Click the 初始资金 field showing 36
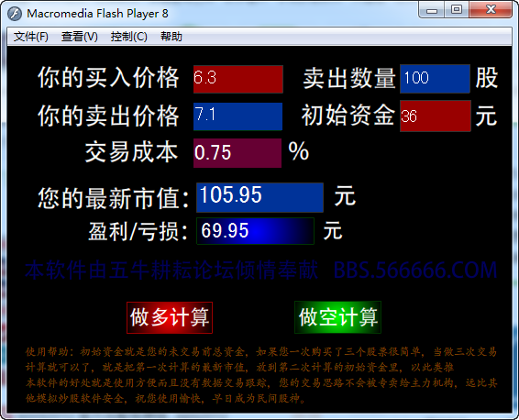The height and width of the screenshot is (420, 519). 436,116
